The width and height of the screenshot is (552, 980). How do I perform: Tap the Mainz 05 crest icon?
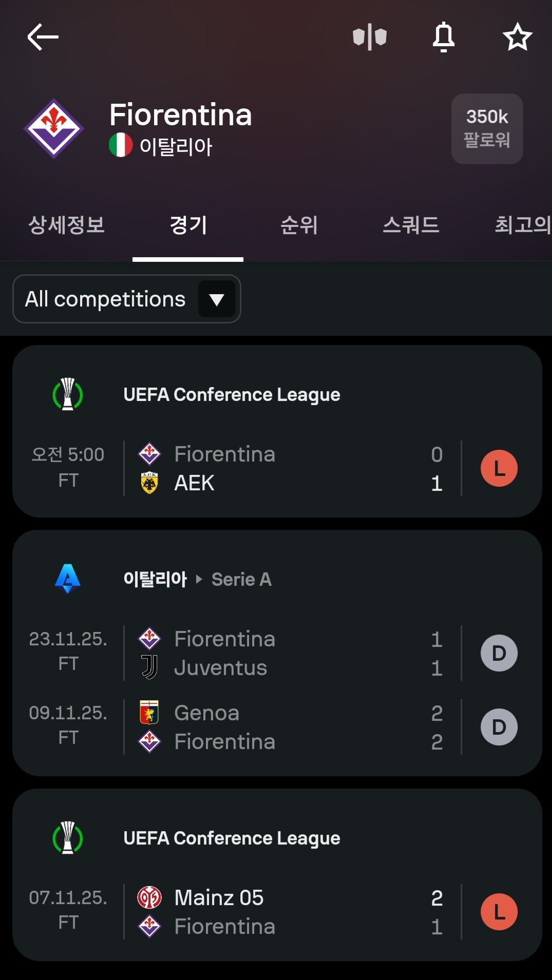pyautogui.click(x=149, y=897)
